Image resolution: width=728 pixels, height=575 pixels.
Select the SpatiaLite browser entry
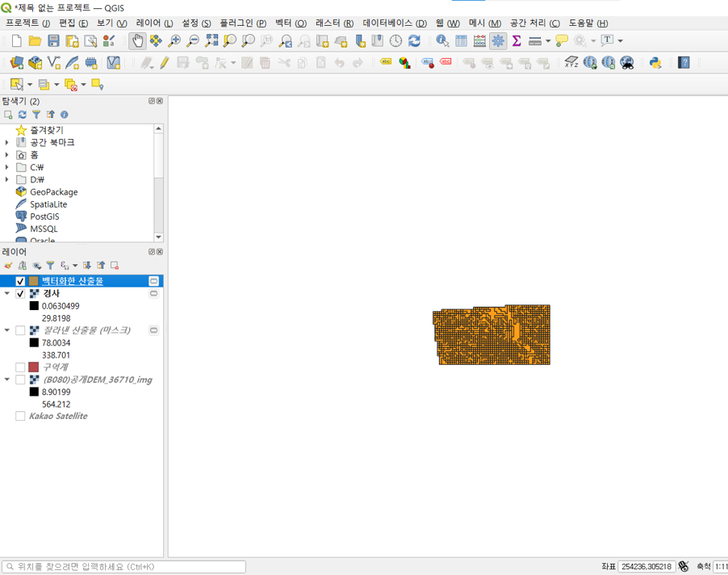[x=48, y=204]
